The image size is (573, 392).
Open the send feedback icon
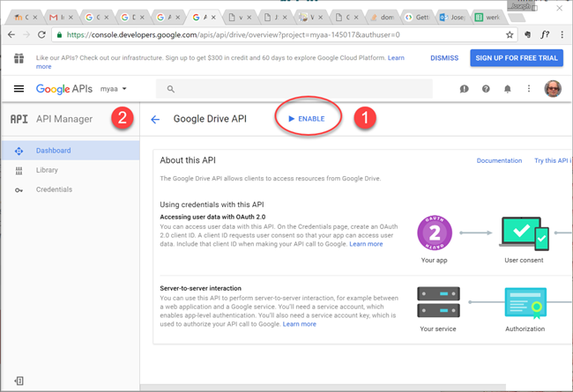(464, 89)
